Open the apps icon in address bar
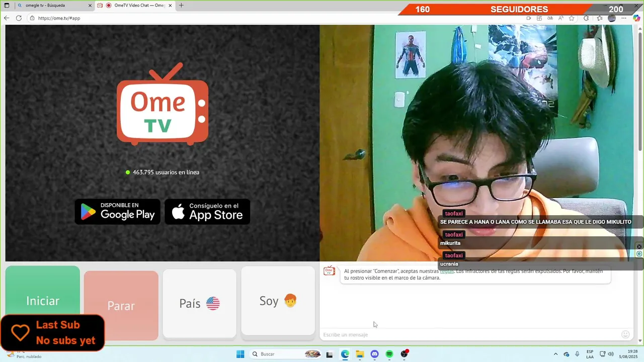This screenshot has width=644, height=362. tap(539, 18)
